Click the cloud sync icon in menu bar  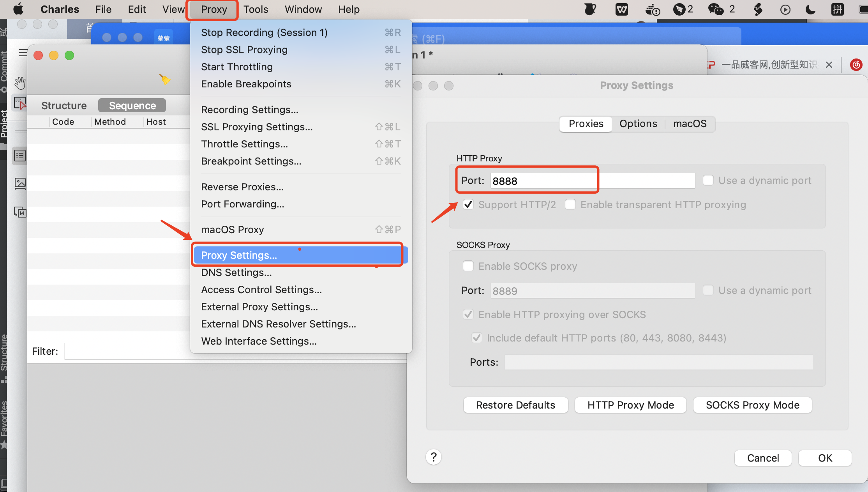(x=652, y=9)
